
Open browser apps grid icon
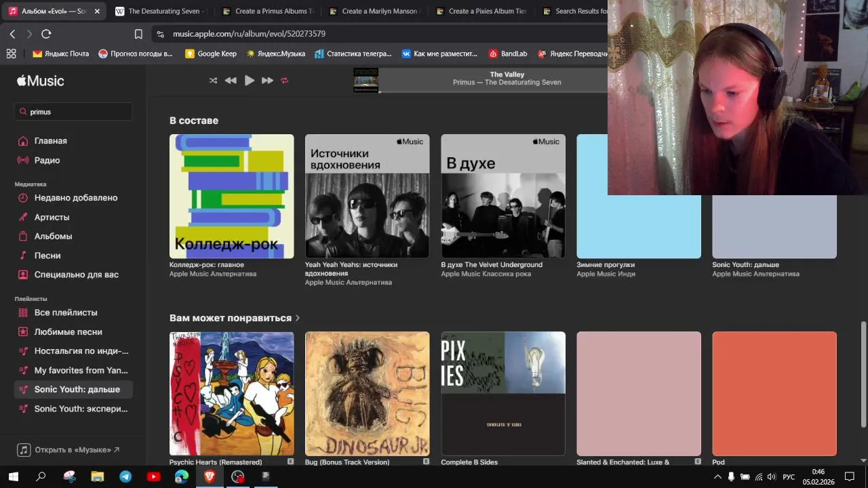11,54
